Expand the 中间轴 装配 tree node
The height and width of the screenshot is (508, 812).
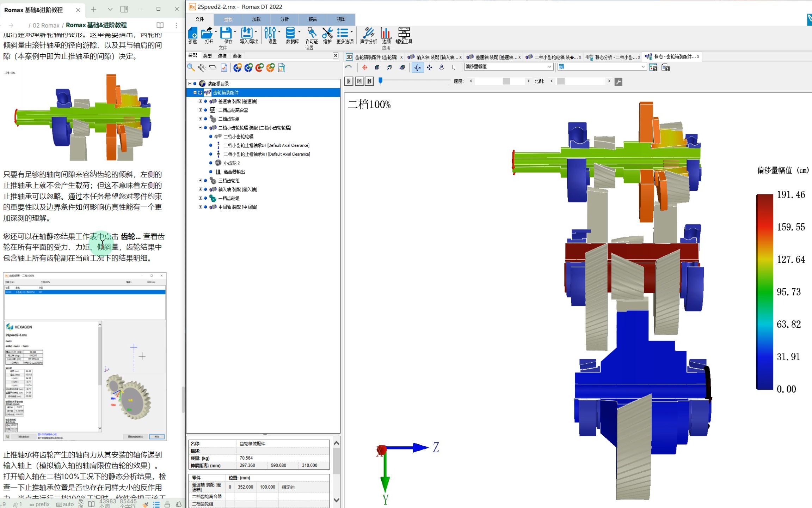point(200,207)
